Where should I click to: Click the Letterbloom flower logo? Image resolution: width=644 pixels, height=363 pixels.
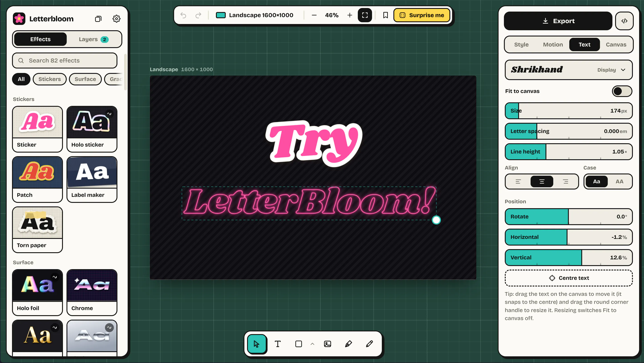click(19, 19)
